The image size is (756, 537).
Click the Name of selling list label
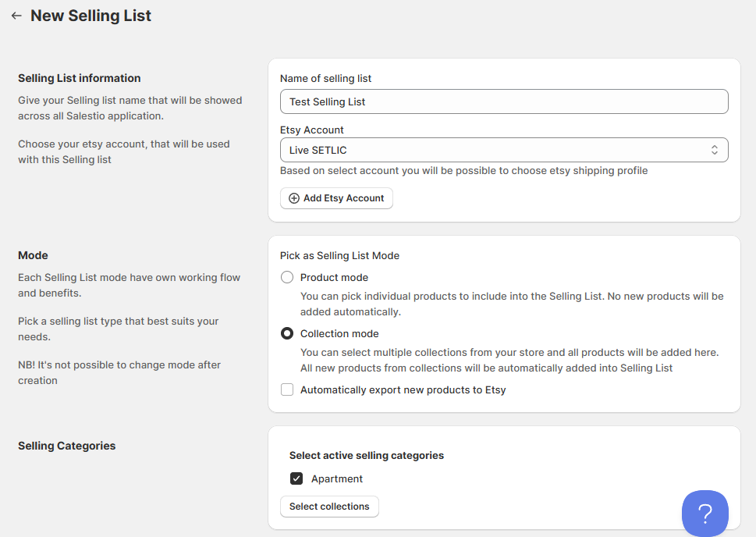click(x=325, y=79)
